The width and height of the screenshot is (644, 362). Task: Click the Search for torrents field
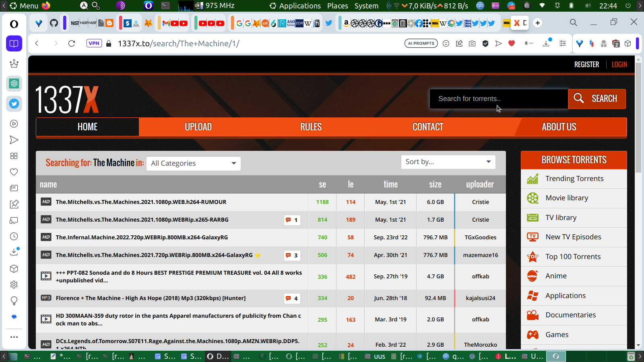pyautogui.click(x=499, y=99)
